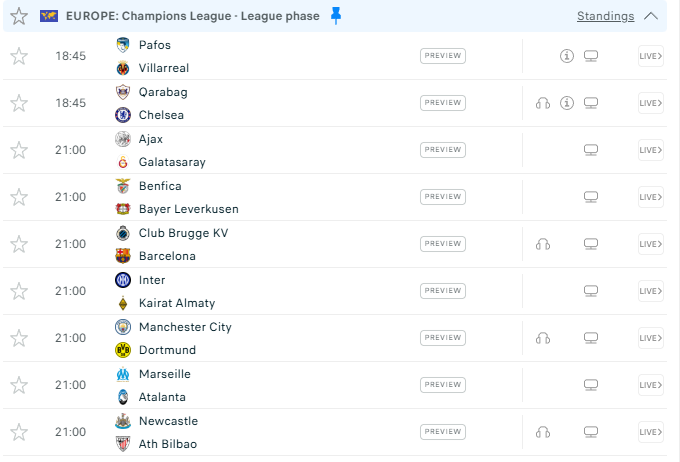Click the headphones icon for Manchester City vs Dortmund
The image size is (680, 462).
point(543,338)
